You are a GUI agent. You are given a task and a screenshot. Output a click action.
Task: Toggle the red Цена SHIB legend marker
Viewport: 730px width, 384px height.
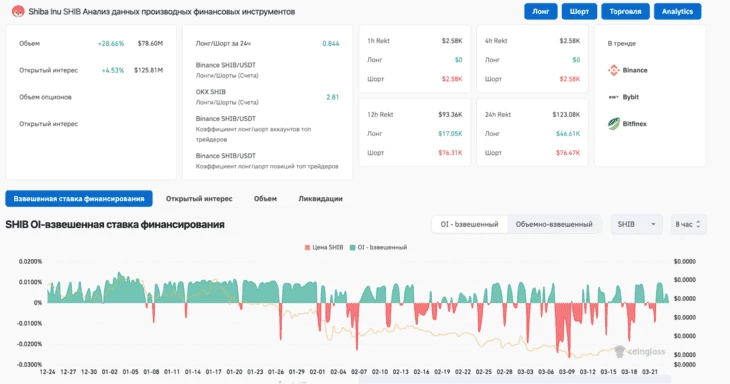point(307,248)
